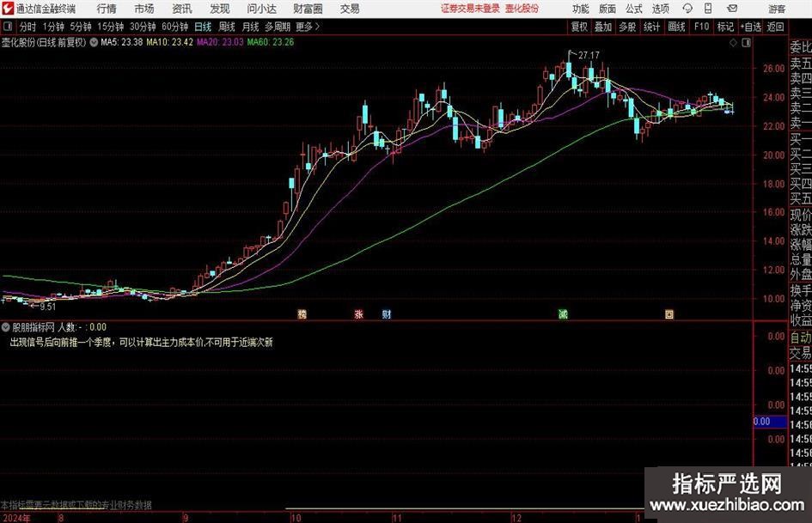
Task: Click the 多股 toolbar button
Action: tap(627, 27)
